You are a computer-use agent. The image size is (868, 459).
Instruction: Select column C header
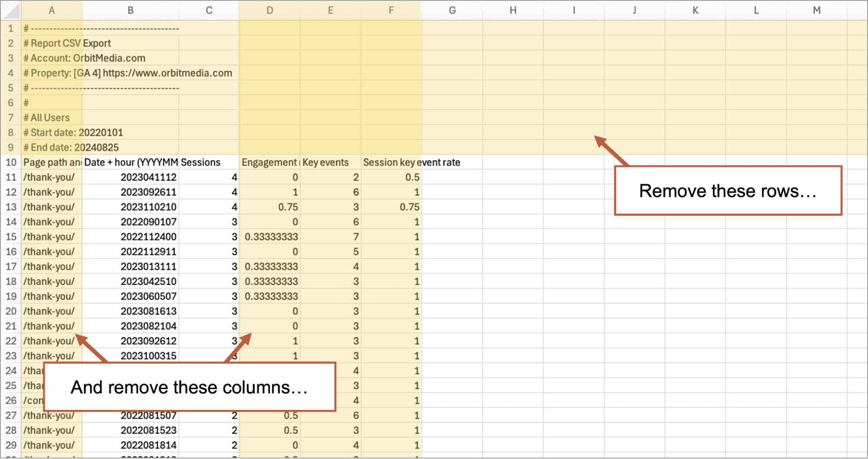[x=209, y=10]
